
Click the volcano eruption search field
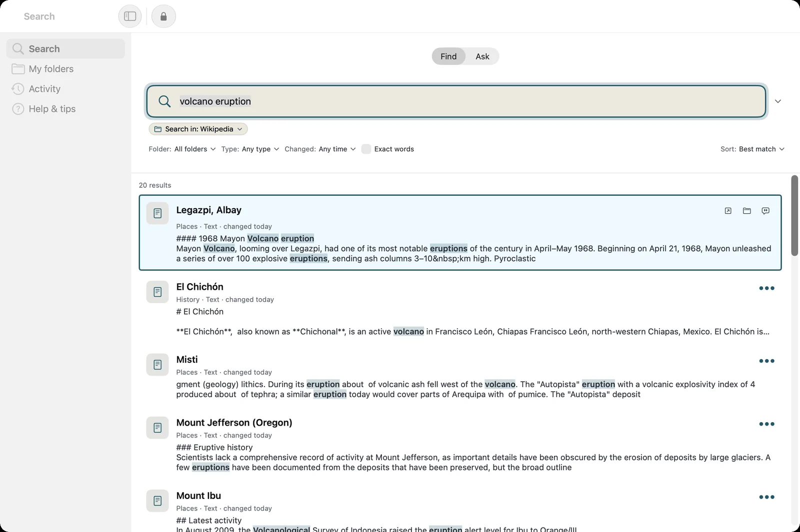click(x=456, y=101)
